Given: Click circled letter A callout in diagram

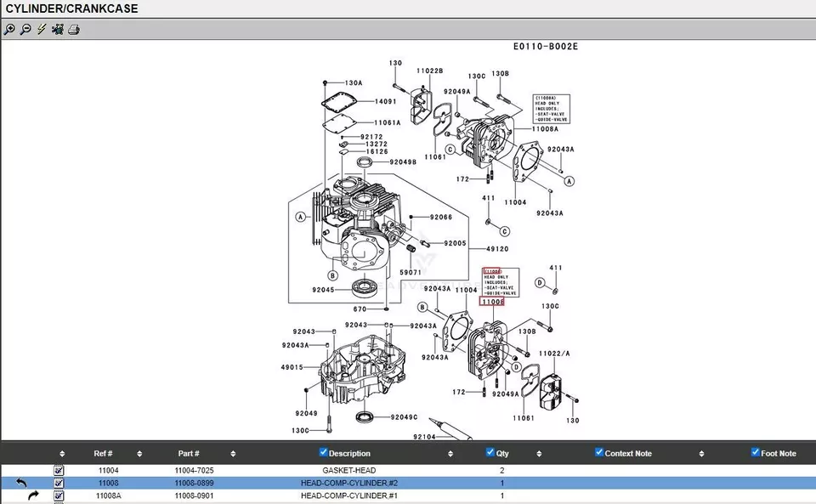Looking at the screenshot, I should pyautogui.click(x=300, y=217).
